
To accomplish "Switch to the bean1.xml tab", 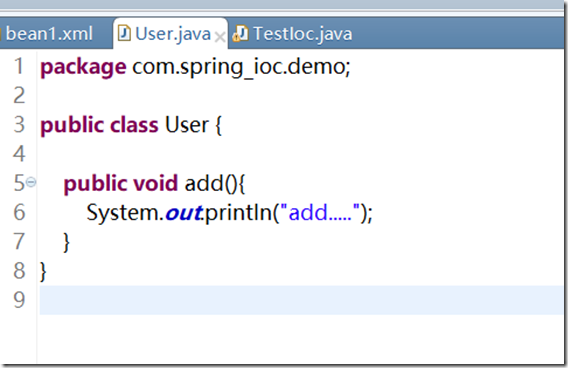I will click(49, 34).
